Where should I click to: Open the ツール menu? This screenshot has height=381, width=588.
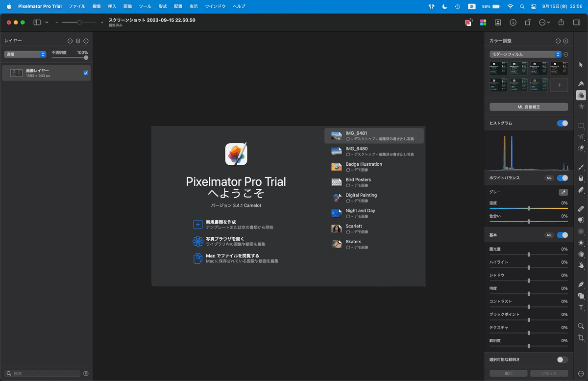[x=145, y=6]
